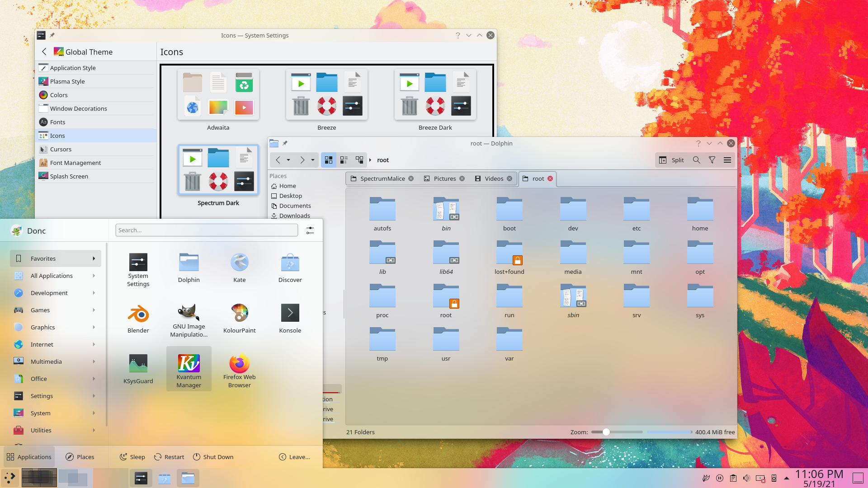Click the Shut Down button
This screenshot has width=868, height=488.
tap(213, 457)
